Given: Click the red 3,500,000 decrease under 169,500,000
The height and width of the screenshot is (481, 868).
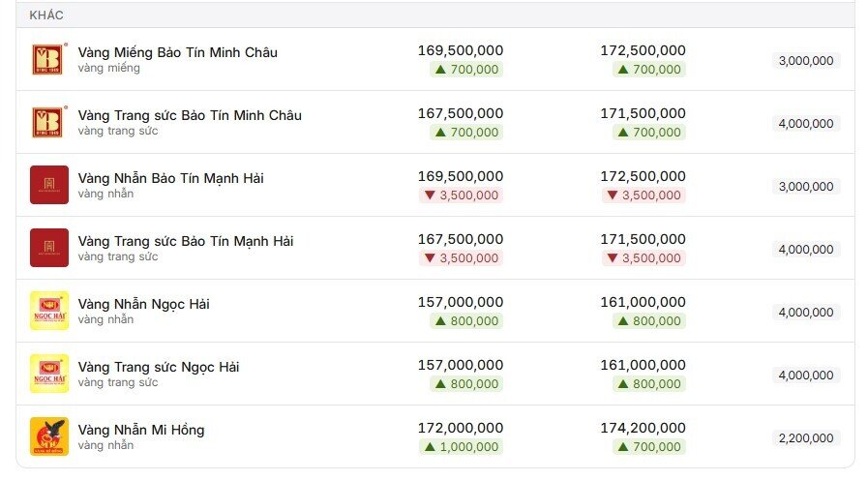Looking at the screenshot, I should coord(462,195).
